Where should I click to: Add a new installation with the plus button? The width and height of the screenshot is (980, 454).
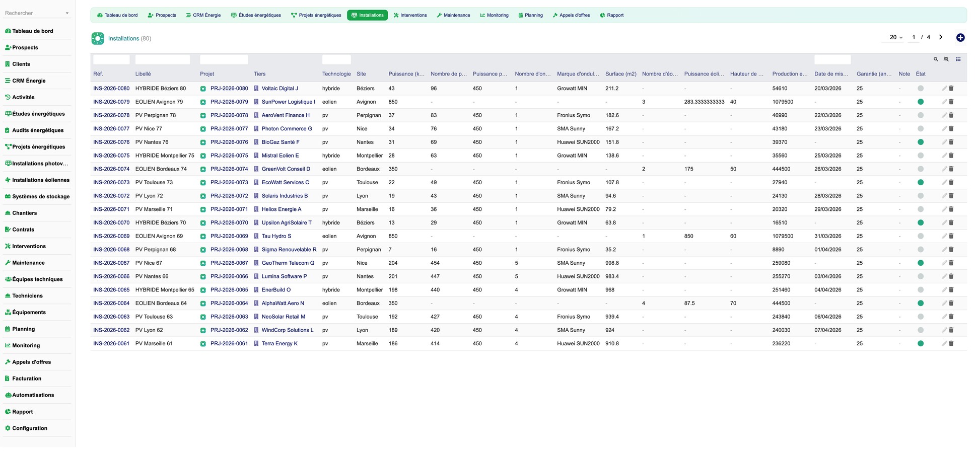click(960, 38)
